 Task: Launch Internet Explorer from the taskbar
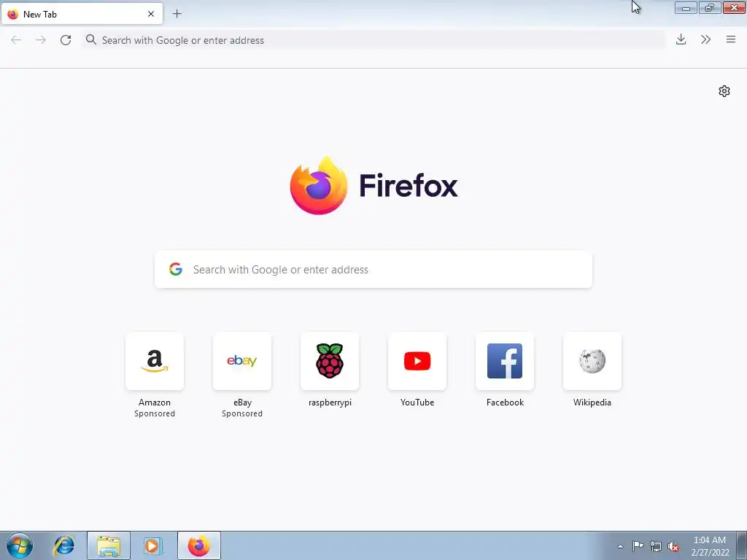(x=64, y=545)
